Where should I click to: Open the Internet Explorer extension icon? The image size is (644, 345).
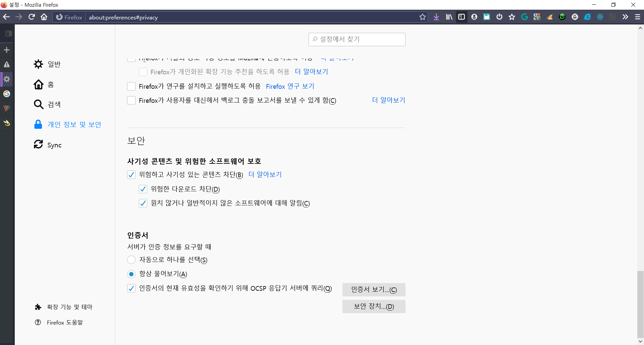588,17
